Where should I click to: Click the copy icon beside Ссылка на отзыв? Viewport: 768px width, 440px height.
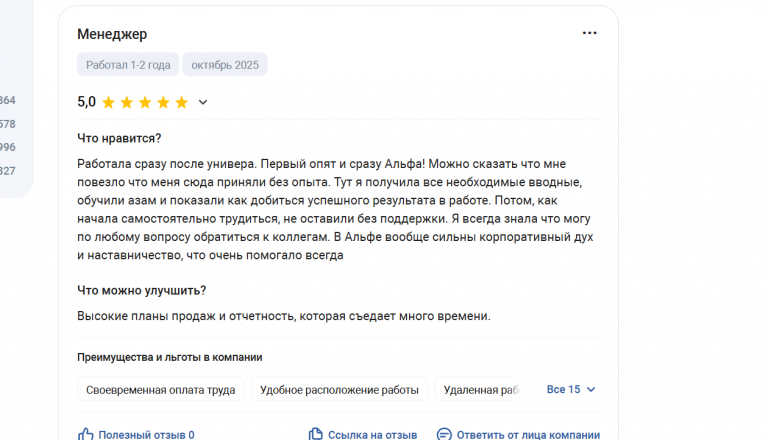(315, 434)
